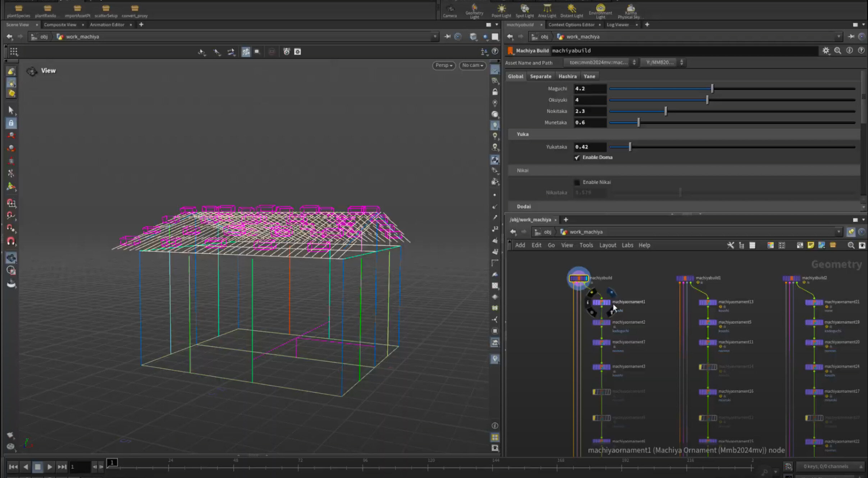Open the Composite View pane tab
Viewport: 868px width, 478px height.
point(60,25)
